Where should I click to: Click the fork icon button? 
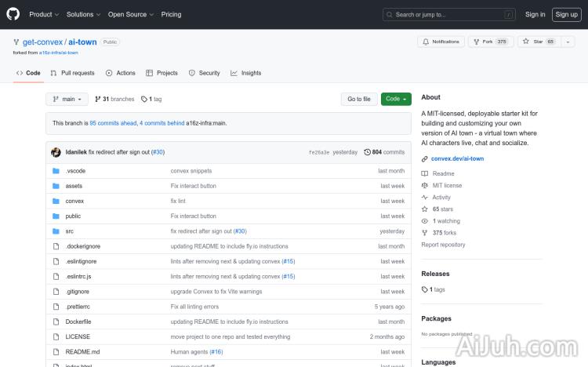[477, 42]
